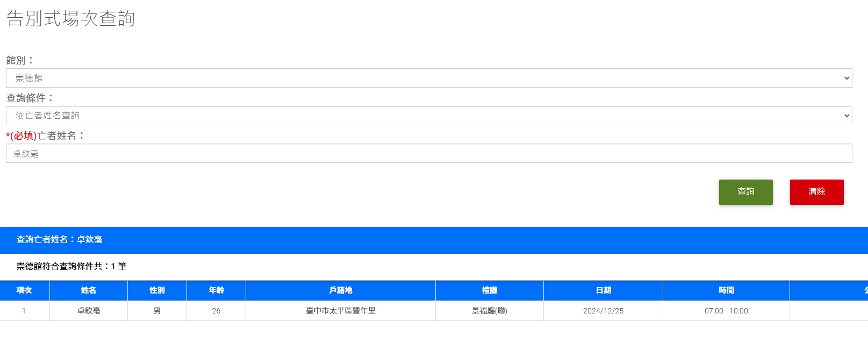Image resolution: width=868 pixels, height=350 pixels.
Task: Select the 性別 column header
Action: (x=157, y=290)
